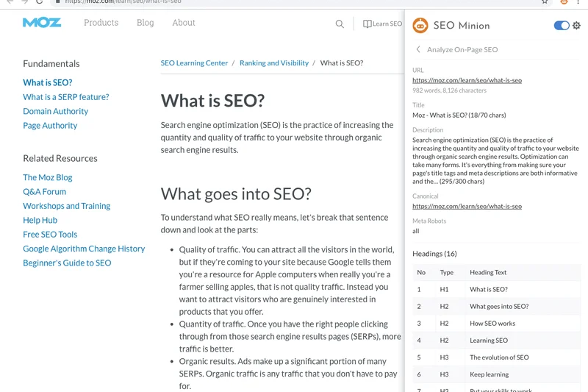Screen dimensions: 588x392
Task: Go back using Analyze On-Page SEO chevron
Action: pos(418,49)
